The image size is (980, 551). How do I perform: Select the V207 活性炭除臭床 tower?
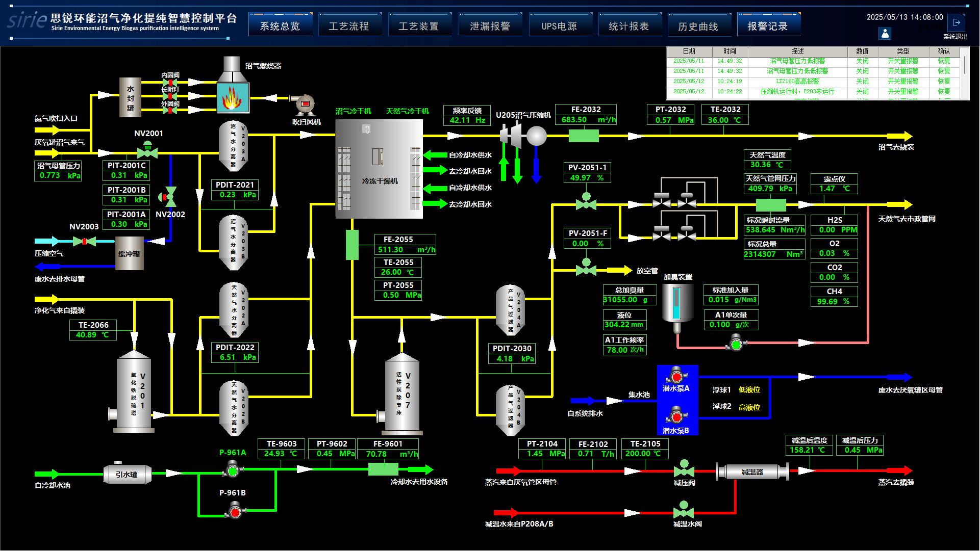coord(401,394)
